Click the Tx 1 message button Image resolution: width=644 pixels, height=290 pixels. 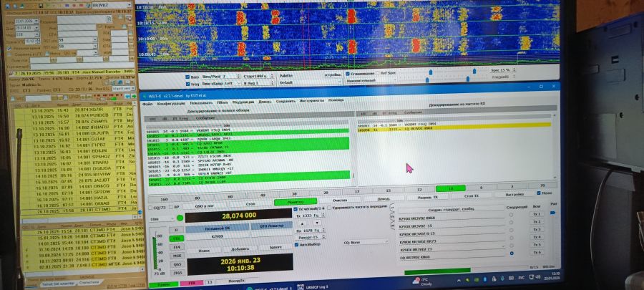tap(537, 214)
